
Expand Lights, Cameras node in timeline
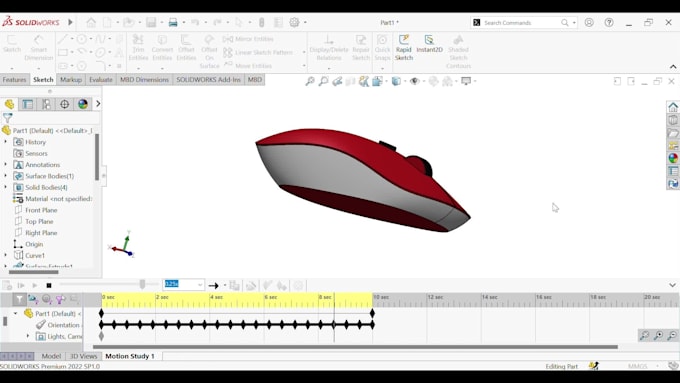[x=28, y=336]
